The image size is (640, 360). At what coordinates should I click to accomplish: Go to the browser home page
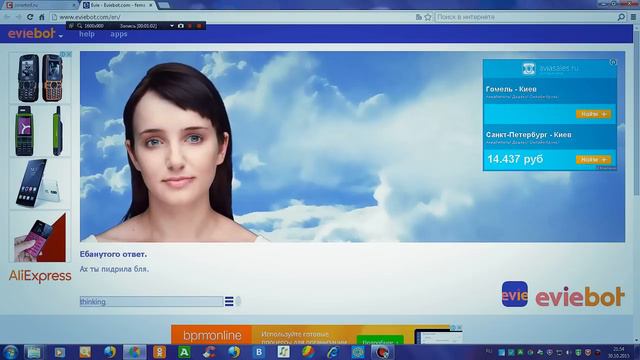(42, 17)
